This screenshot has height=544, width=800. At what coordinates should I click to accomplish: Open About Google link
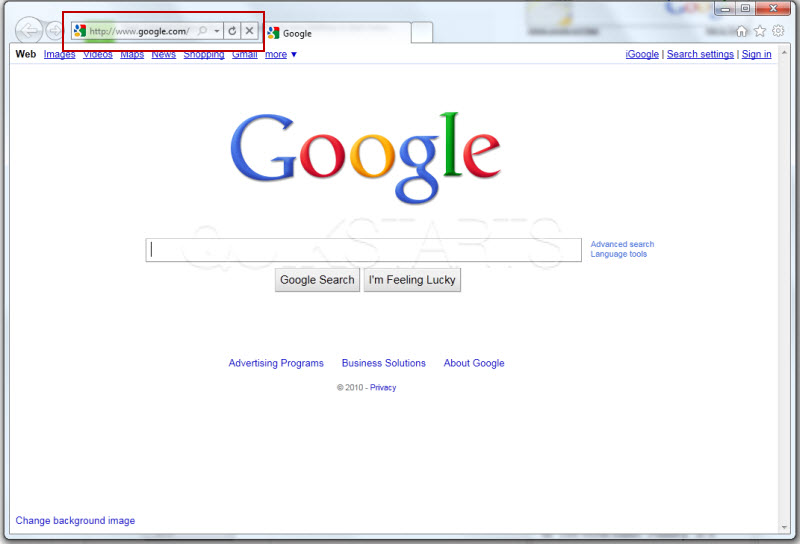(474, 363)
